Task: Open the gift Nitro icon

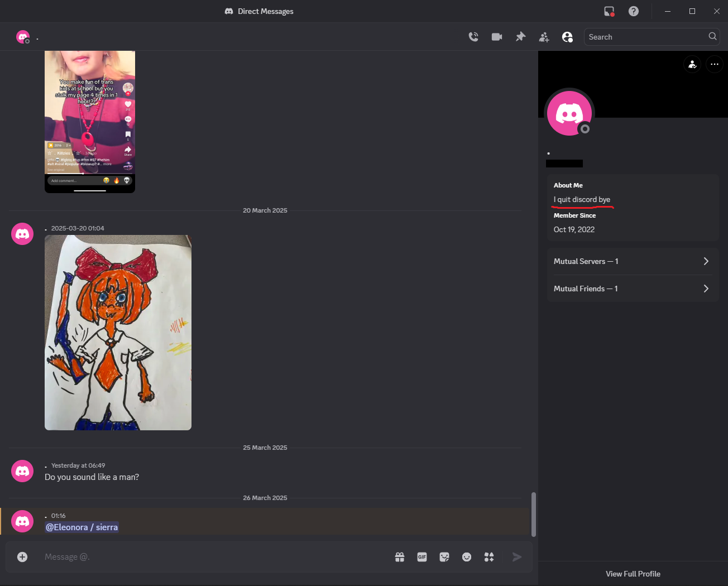Action: (400, 557)
